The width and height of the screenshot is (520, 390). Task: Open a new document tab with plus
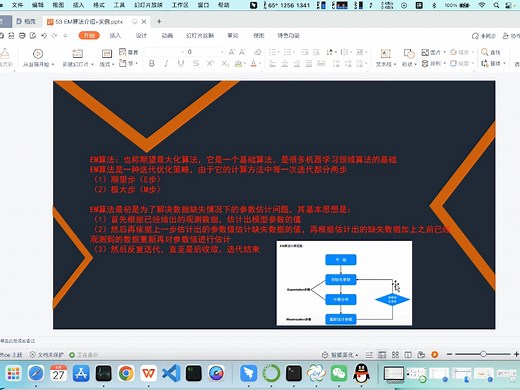159,21
